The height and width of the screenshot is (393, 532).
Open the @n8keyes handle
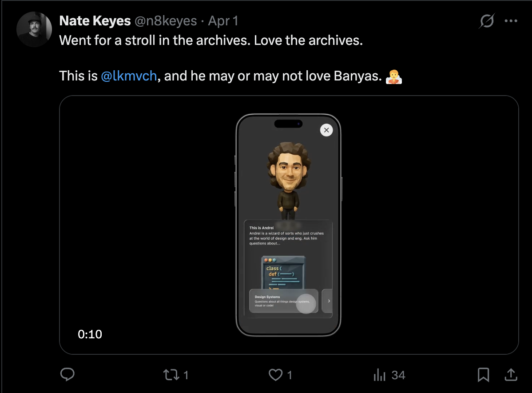(166, 21)
